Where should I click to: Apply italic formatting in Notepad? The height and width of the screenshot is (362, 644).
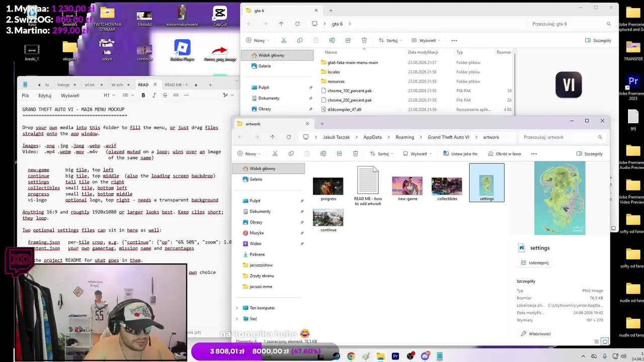pos(154,95)
